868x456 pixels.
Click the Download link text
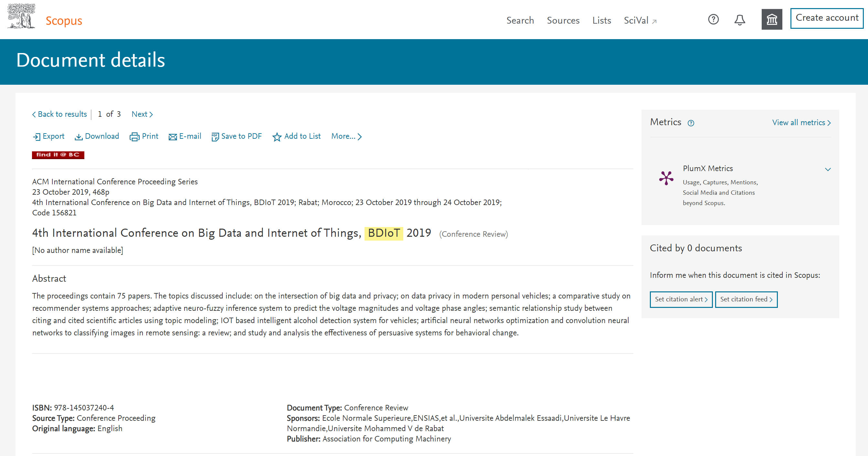[x=102, y=136]
